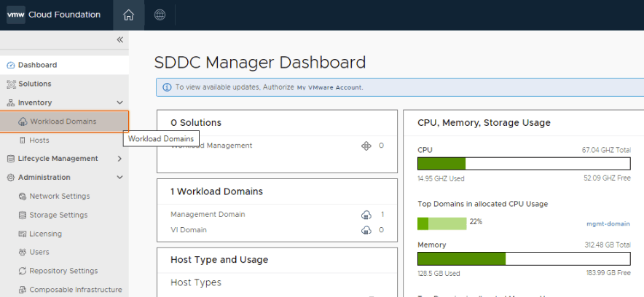The image size is (644, 297).
Task: Open the Licensing settings page
Action: (45, 234)
